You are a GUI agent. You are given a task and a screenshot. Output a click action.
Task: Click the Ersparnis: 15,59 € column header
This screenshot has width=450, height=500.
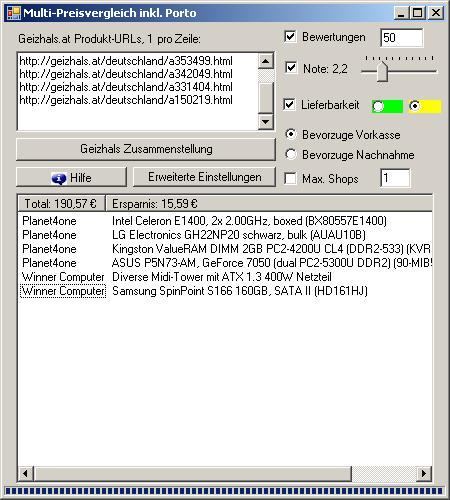pos(269,204)
